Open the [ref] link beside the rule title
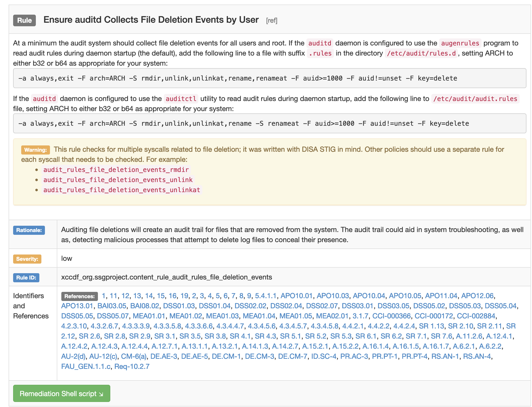This screenshot has height=407, width=532. pyautogui.click(x=272, y=20)
